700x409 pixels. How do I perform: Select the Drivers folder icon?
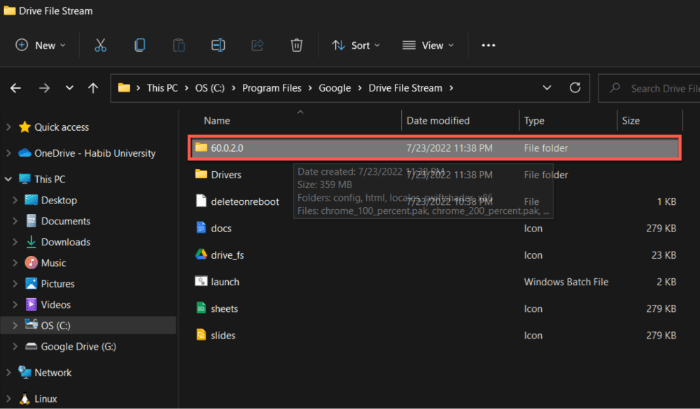click(x=201, y=174)
